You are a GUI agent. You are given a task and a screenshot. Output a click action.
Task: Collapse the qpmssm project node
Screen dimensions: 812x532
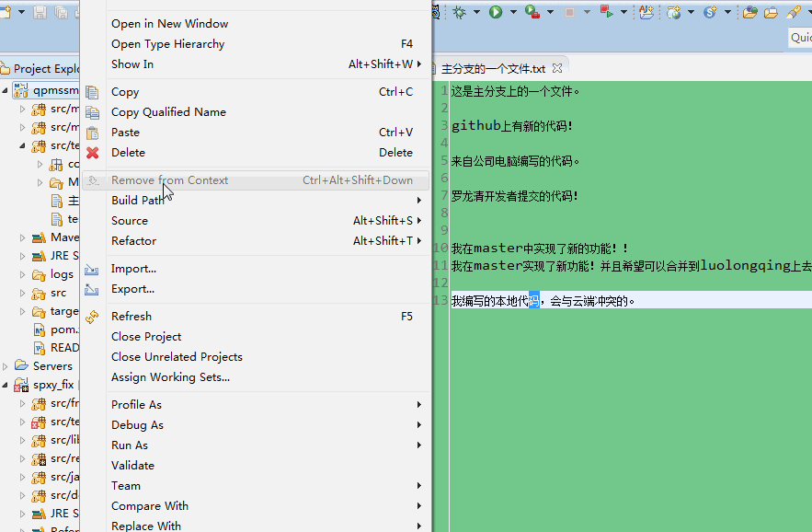pos(5,90)
